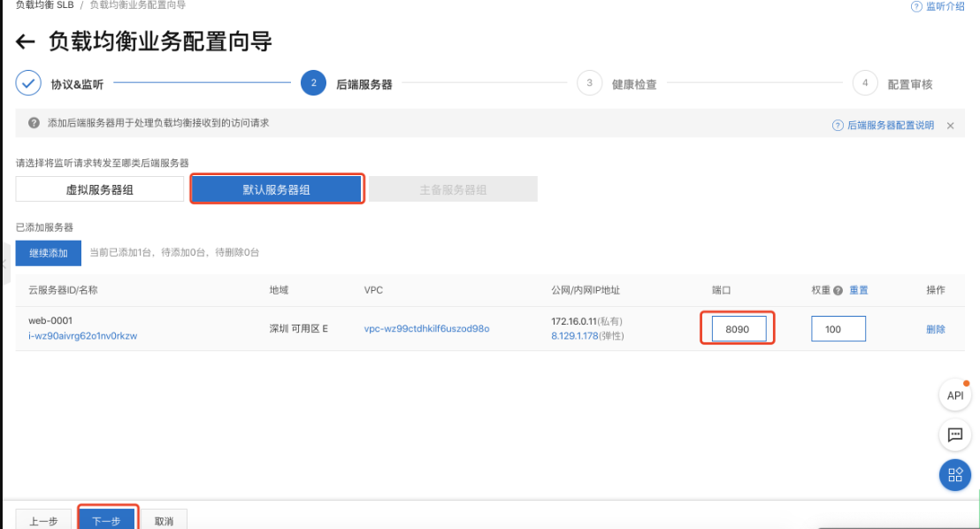This screenshot has width=980, height=529.
Task: Select step 3 circle 健康检查
Action: point(589,83)
